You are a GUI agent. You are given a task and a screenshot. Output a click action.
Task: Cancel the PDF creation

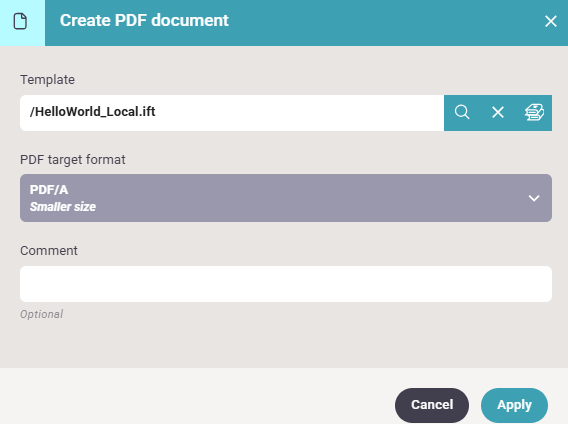[432, 405]
